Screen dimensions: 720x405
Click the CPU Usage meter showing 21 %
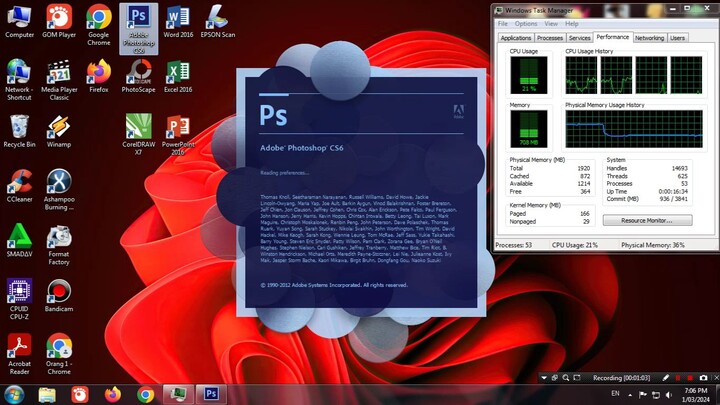tap(529, 75)
